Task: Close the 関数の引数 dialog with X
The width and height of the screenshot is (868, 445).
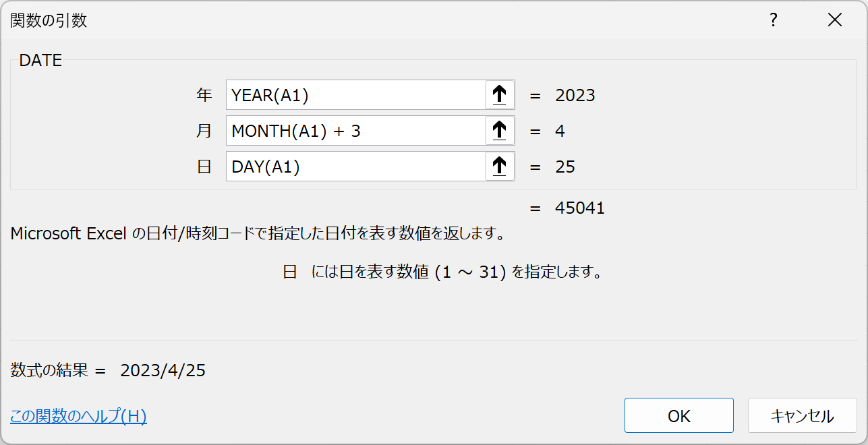Action: [835, 20]
